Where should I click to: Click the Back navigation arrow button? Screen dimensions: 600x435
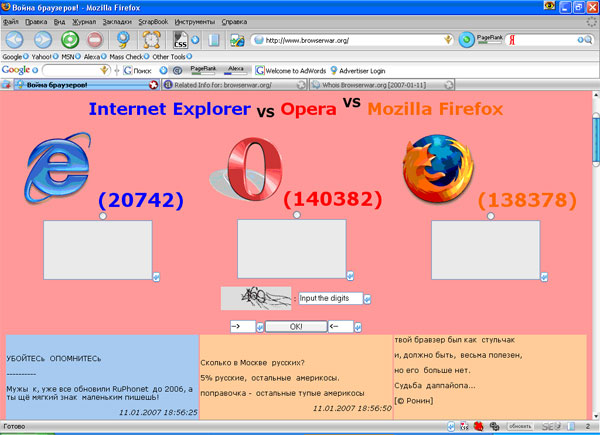tap(18, 41)
